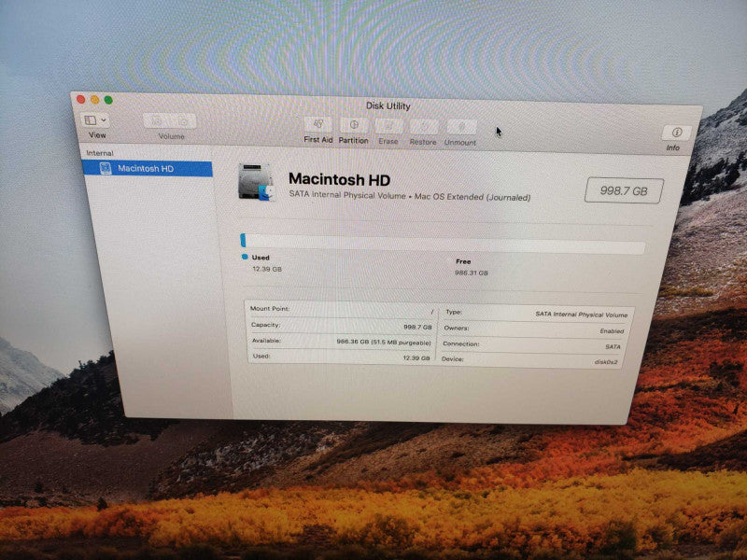
Task: Click the blue Used legend dot
Action: coord(245,257)
